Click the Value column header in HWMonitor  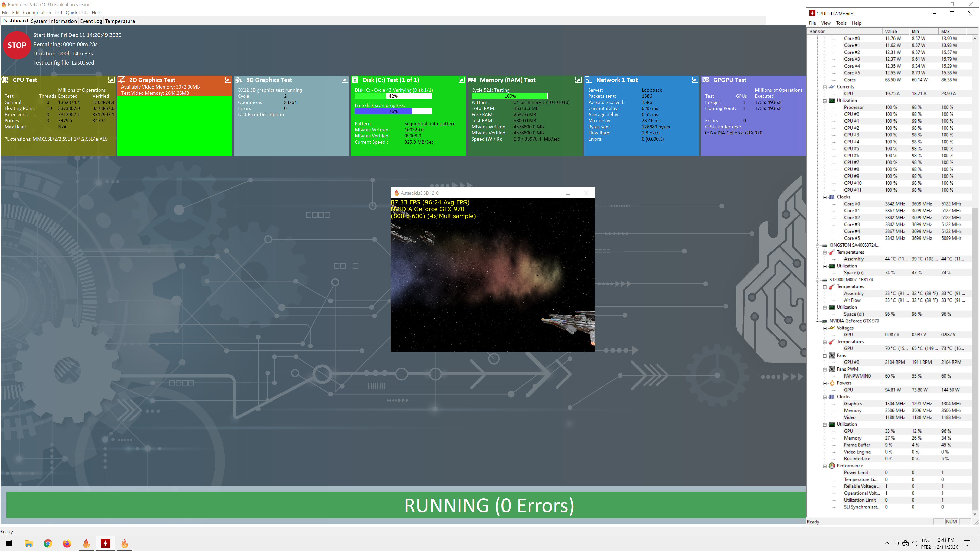(x=895, y=31)
